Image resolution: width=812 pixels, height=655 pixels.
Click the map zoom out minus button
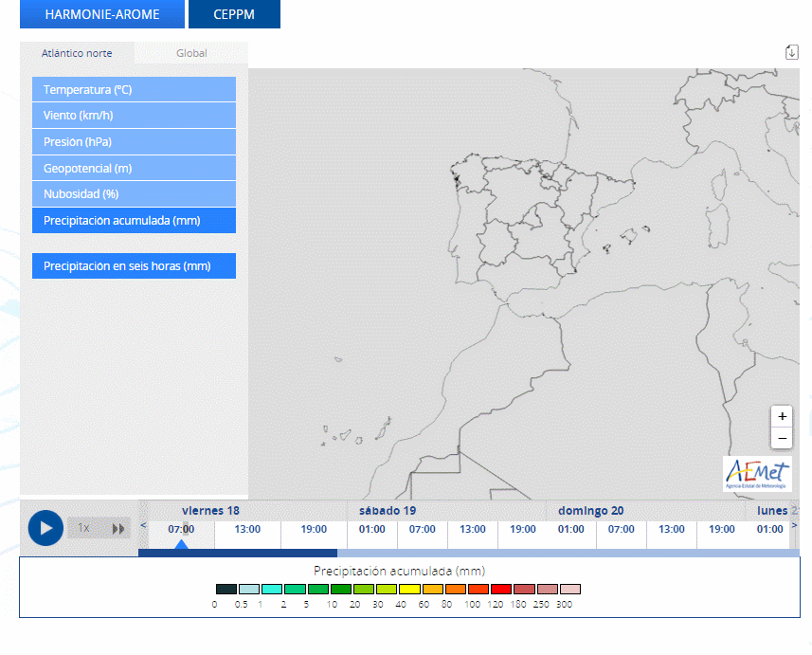click(782, 439)
